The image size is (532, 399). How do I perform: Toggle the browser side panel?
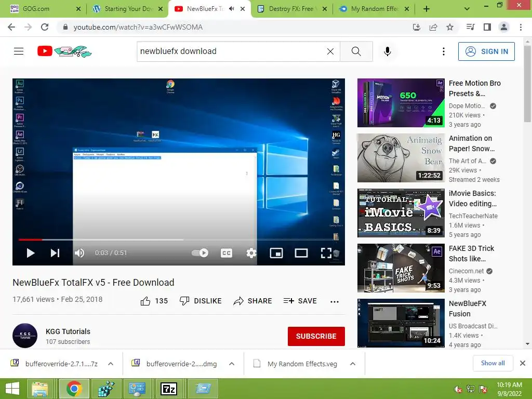pyautogui.click(x=487, y=27)
